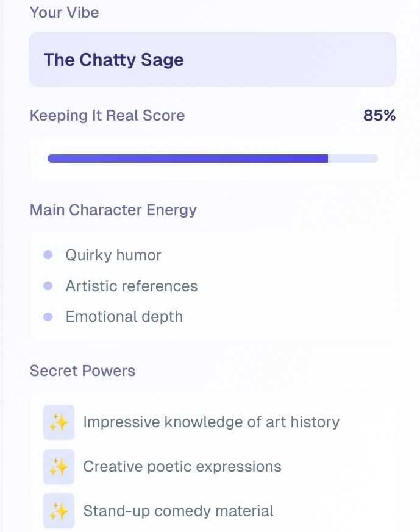Click Creative poetic expressions text
The height and width of the screenshot is (532, 420).
[182, 467]
